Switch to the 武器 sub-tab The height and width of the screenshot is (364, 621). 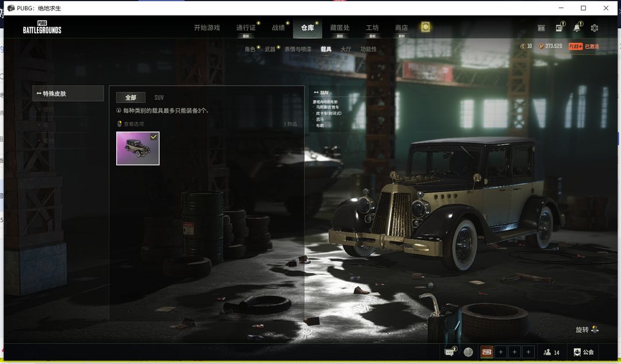(270, 49)
